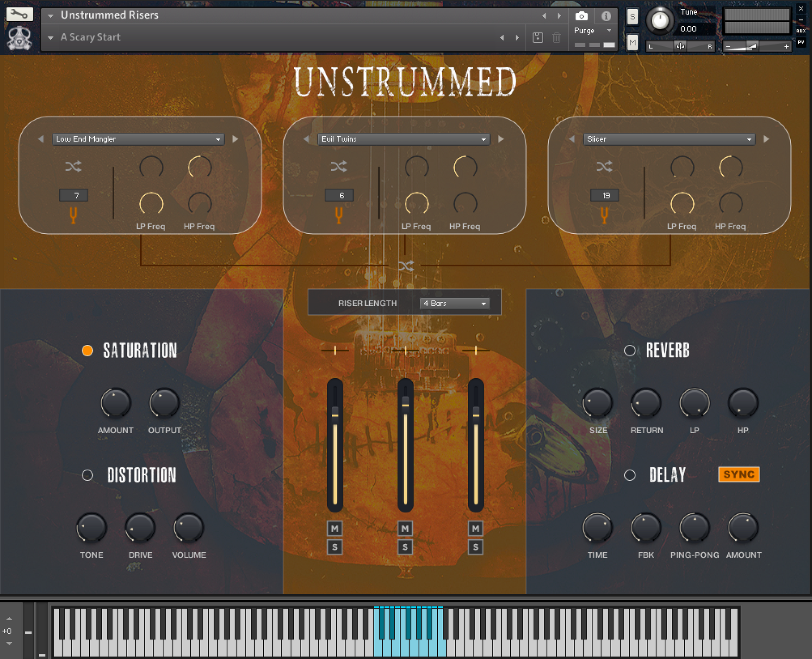Disable the Saturation effect
This screenshot has width=812, height=659.
(x=88, y=351)
